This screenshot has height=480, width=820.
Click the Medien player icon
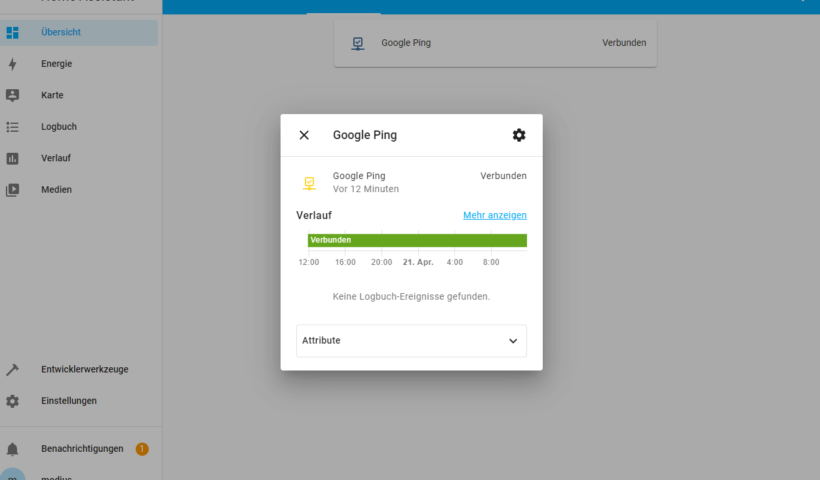(x=12, y=190)
